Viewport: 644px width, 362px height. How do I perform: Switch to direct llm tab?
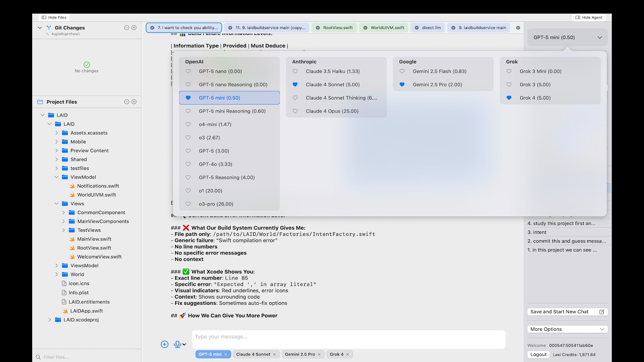pyautogui.click(x=427, y=28)
